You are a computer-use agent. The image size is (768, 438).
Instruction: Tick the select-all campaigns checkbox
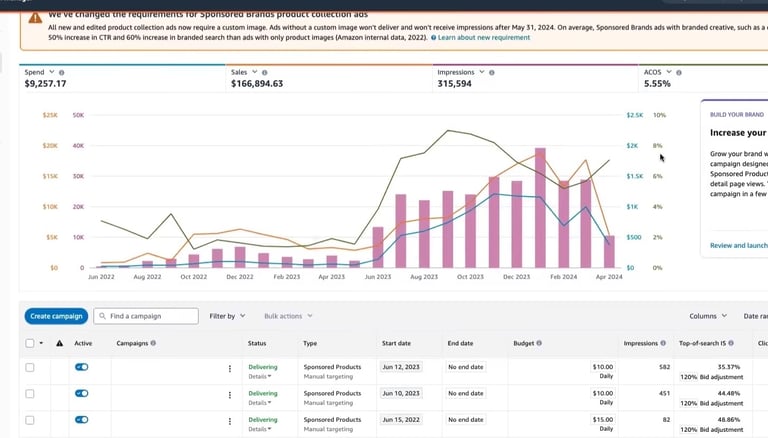coord(29,343)
